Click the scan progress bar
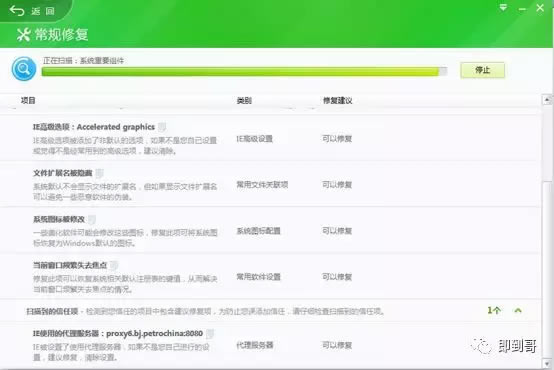Viewport: 554px width, 370px height. click(x=244, y=71)
